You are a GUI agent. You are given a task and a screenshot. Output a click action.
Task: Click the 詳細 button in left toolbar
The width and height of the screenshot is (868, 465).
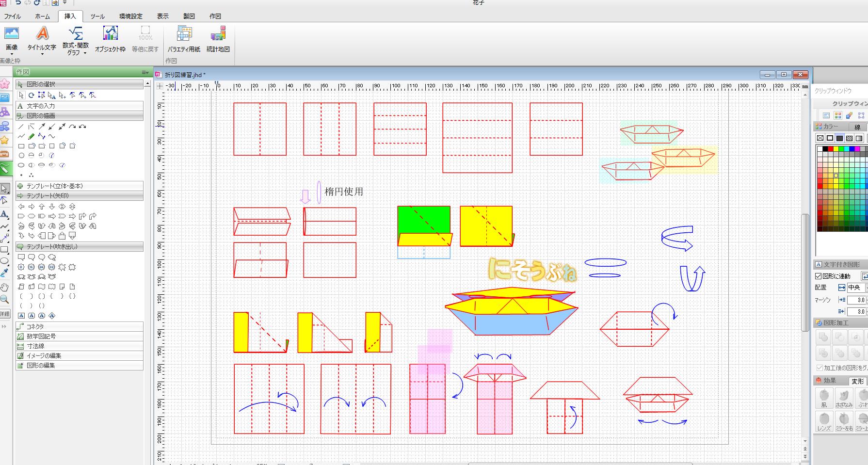4,314
